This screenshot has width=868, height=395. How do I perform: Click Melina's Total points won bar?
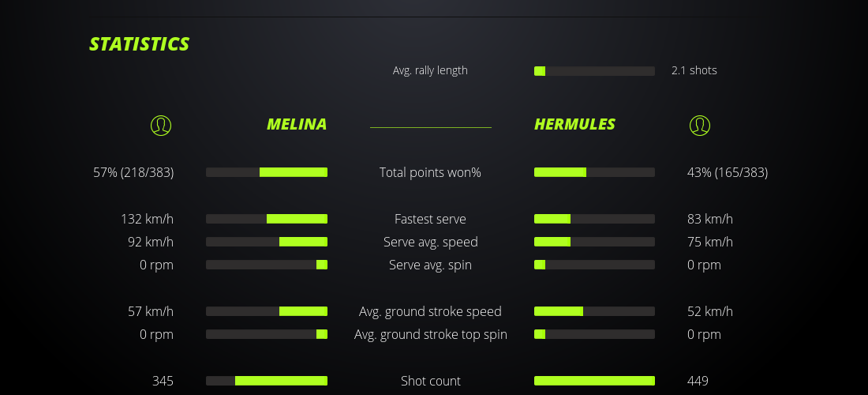(267, 172)
